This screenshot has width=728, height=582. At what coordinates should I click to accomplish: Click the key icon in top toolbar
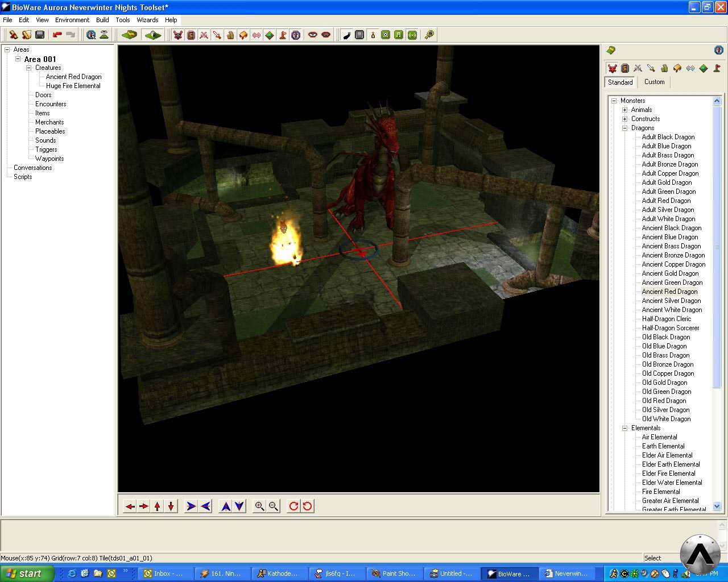pos(429,35)
